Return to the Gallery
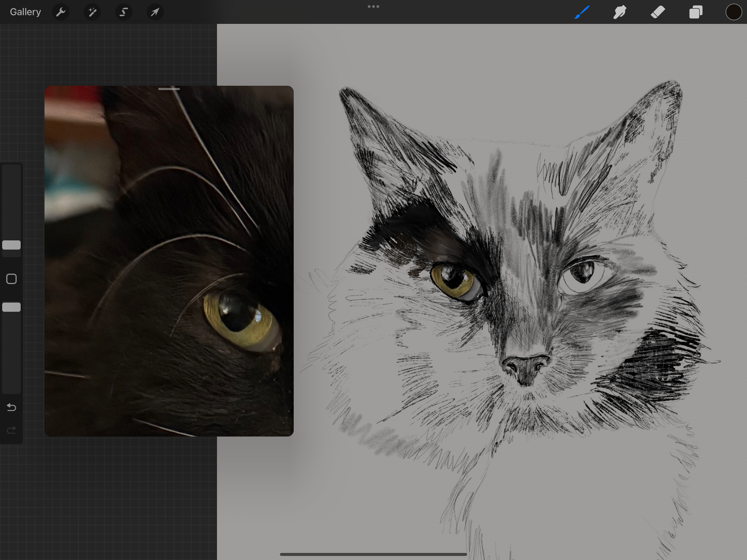Image resolution: width=747 pixels, height=560 pixels. (25, 12)
